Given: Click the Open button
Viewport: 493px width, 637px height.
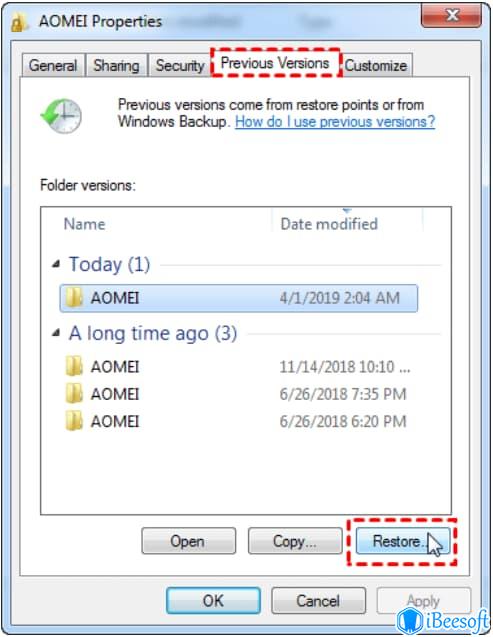Looking at the screenshot, I should coord(188,541).
